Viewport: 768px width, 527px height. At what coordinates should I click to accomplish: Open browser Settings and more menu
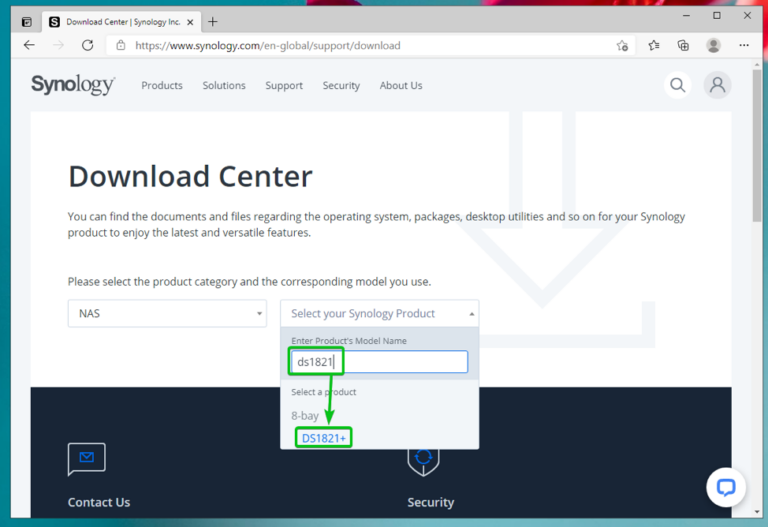744,46
